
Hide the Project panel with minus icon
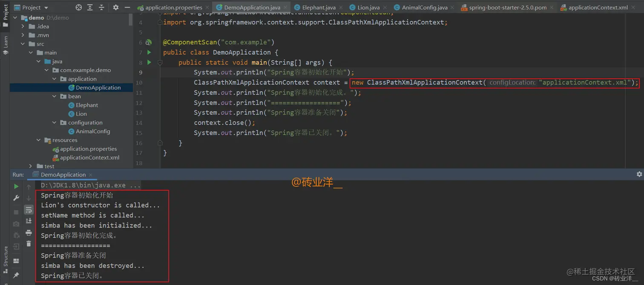click(128, 7)
